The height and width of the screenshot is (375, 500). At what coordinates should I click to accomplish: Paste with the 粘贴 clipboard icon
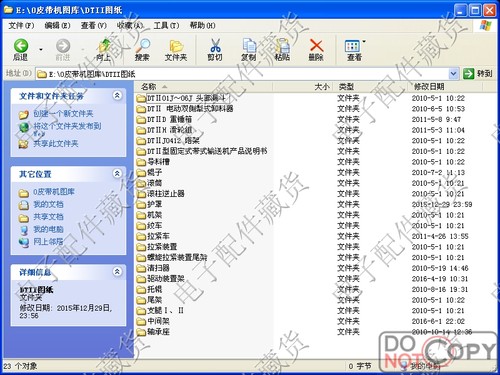(x=282, y=50)
